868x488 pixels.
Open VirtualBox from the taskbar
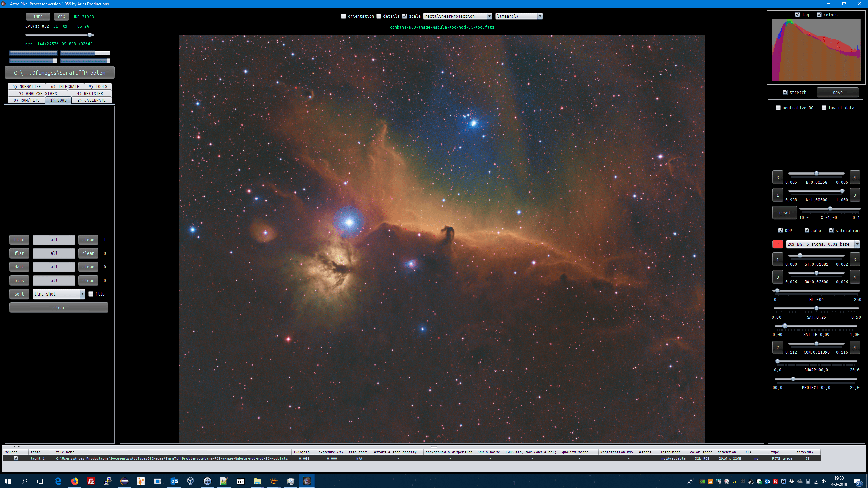(x=190, y=481)
